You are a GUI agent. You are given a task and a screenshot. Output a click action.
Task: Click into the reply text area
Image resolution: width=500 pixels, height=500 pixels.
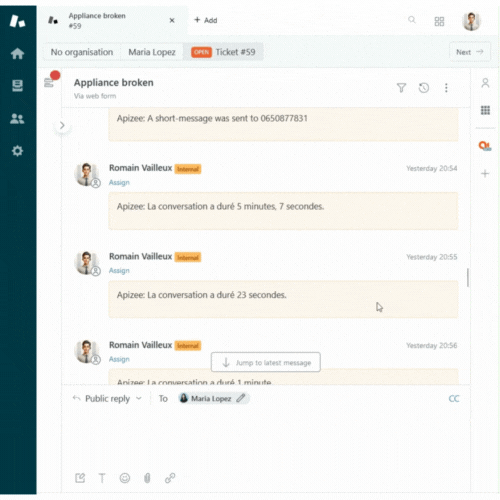[266, 437]
